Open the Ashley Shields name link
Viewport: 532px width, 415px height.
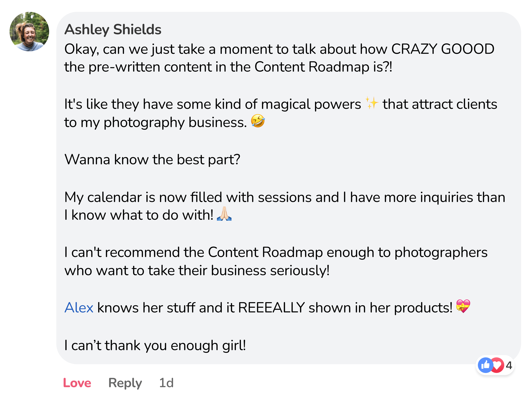coord(113,29)
